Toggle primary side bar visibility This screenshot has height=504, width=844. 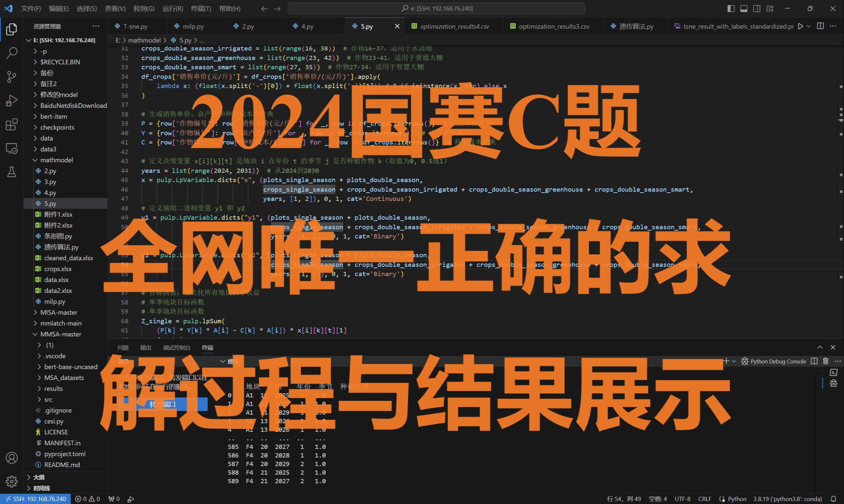731,9
